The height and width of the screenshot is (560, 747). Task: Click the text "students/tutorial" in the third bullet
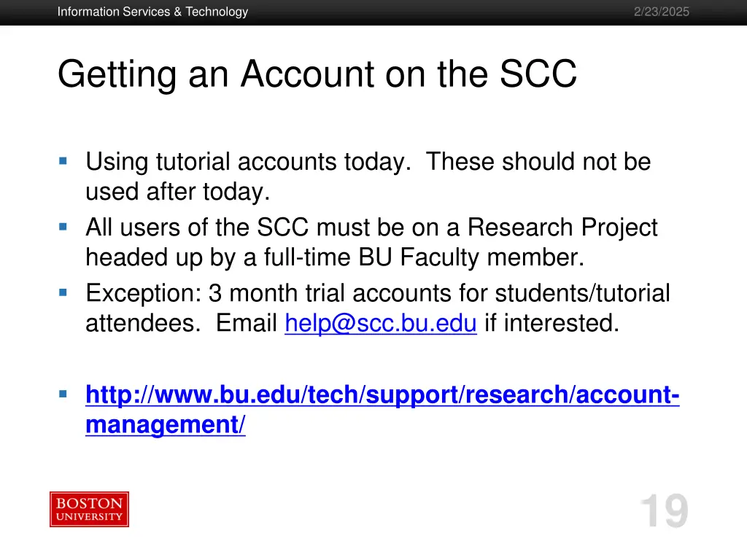(583, 293)
